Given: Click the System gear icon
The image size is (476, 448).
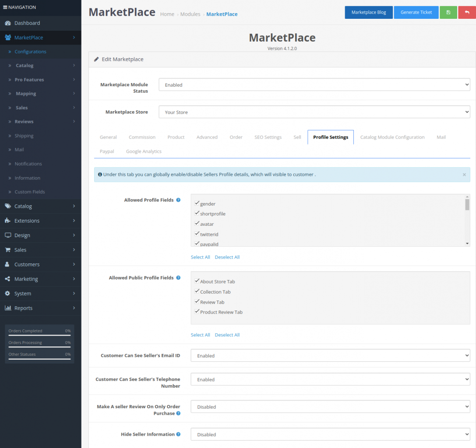Looking at the screenshot, I should [7, 293].
